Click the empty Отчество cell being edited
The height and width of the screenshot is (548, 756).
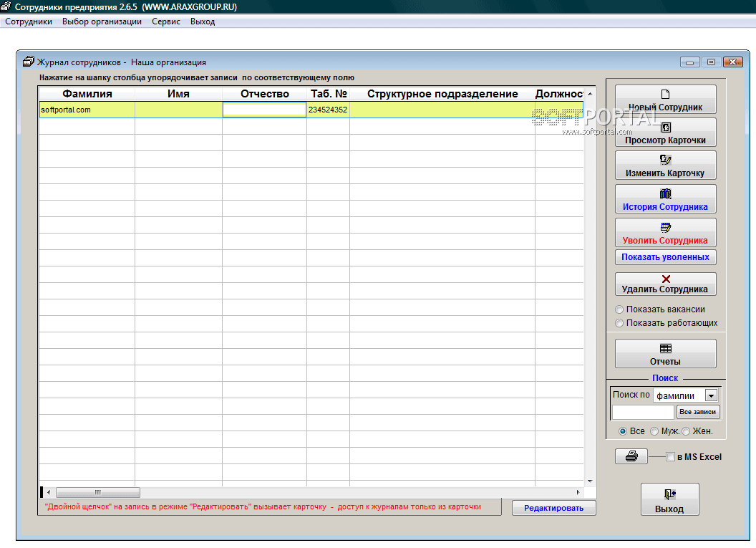coord(264,110)
